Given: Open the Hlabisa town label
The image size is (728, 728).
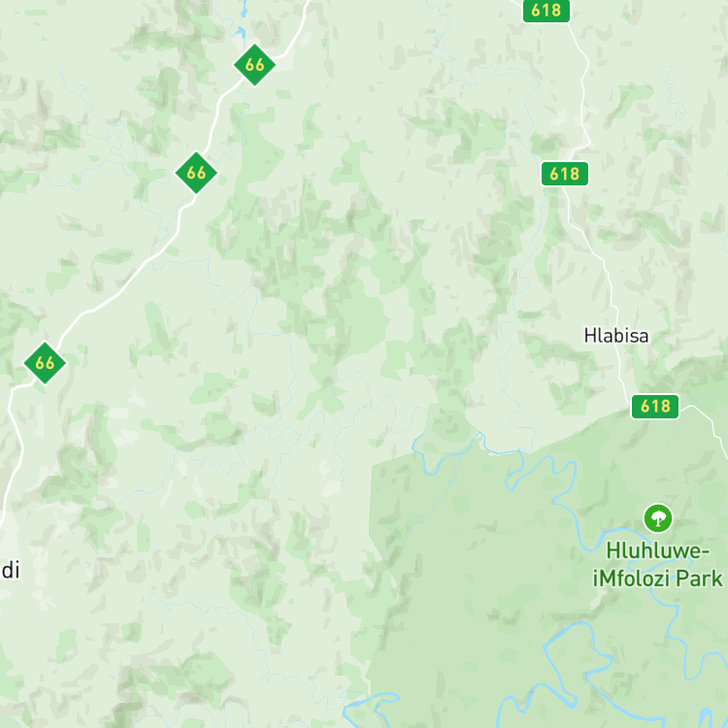Looking at the screenshot, I should point(616,335).
